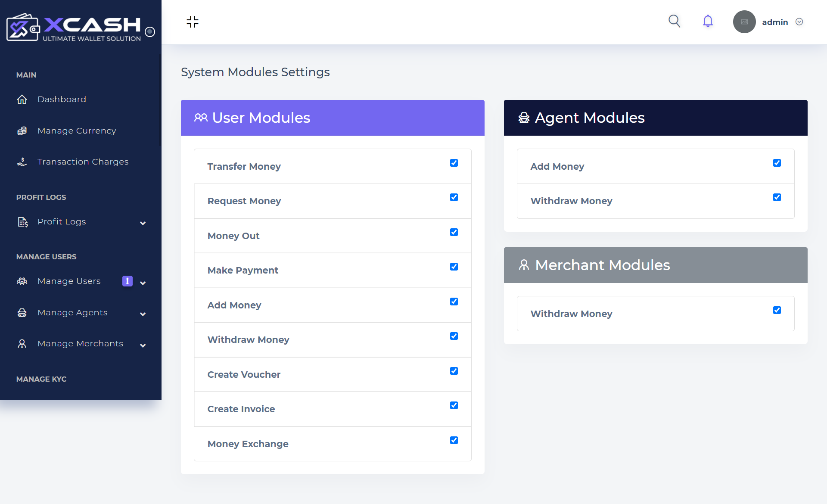
Task: Open the notifications bell icon
Action: (x=708, y=21)
